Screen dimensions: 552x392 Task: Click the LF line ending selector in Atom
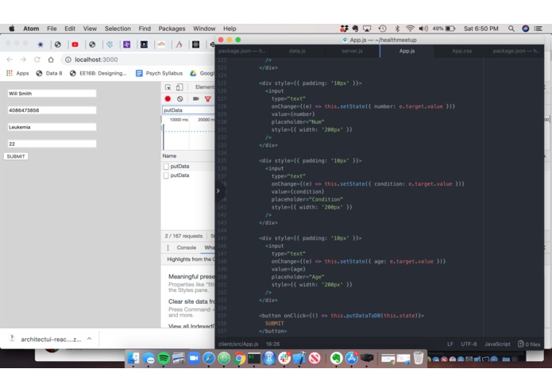450,344
